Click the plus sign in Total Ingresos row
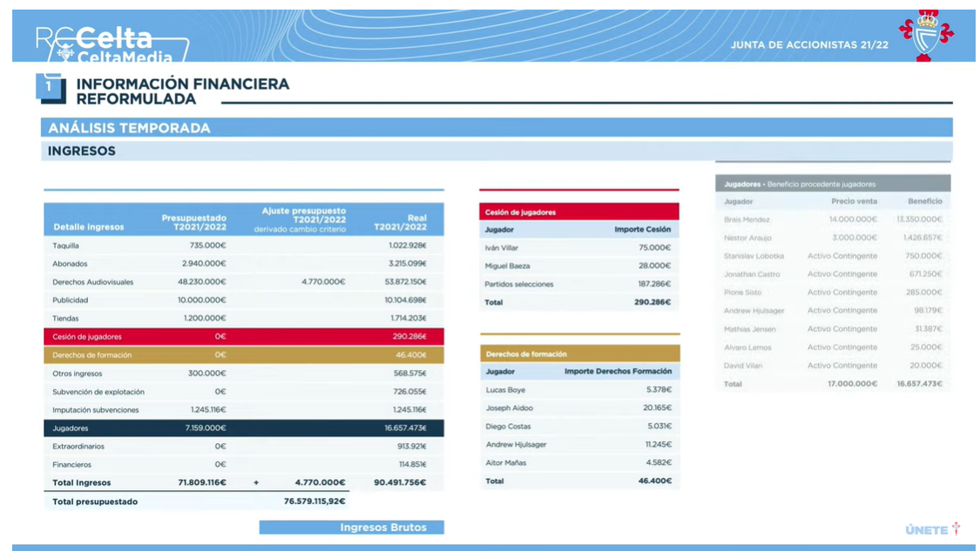The width and height of the screenshot is (980, 558). pos(256,482)
